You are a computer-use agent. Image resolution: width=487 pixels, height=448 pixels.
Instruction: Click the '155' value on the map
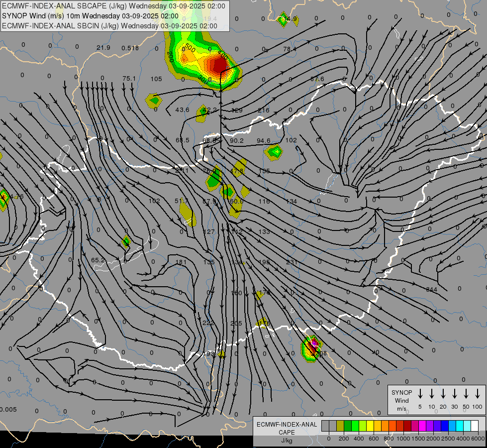264,171
